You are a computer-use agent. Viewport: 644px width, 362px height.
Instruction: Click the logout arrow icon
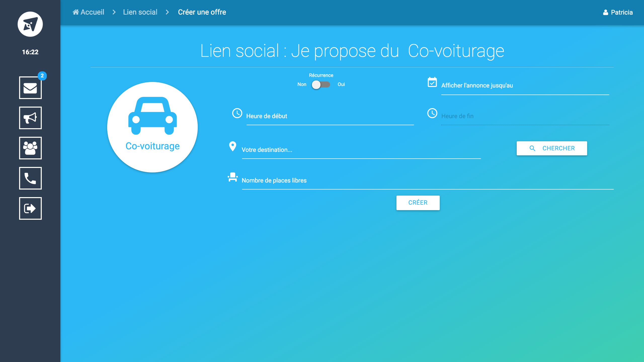tap(30, 208)
